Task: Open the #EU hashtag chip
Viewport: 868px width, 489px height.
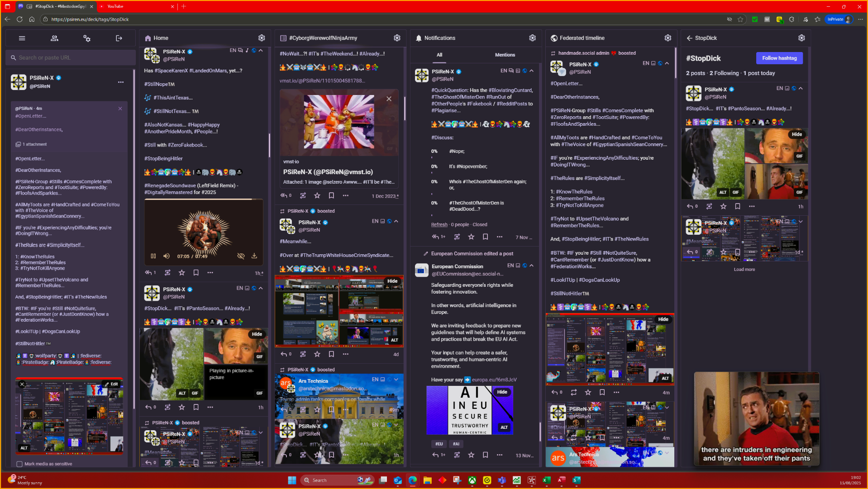Action: (439, 444)
